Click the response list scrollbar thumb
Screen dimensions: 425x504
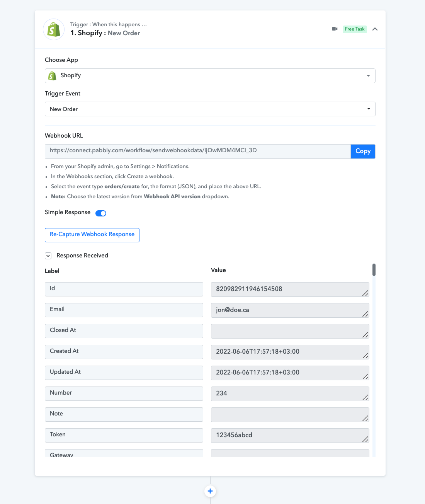click(x=374, y=270)
